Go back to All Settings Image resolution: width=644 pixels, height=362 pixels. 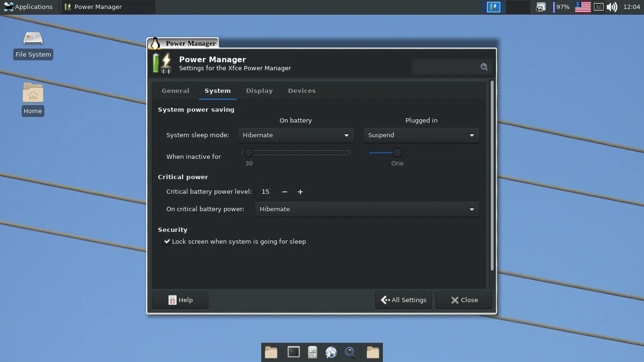[404, 300]
